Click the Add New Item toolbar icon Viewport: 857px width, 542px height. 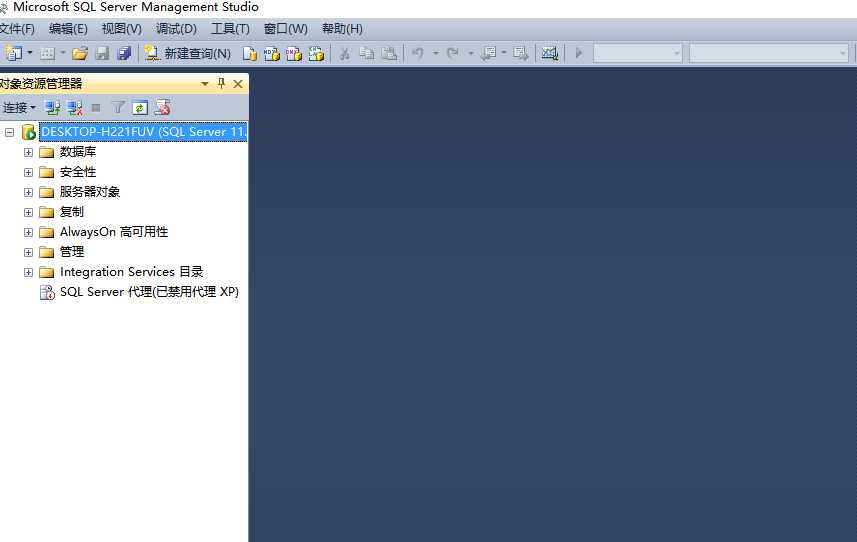click(47, 53)
